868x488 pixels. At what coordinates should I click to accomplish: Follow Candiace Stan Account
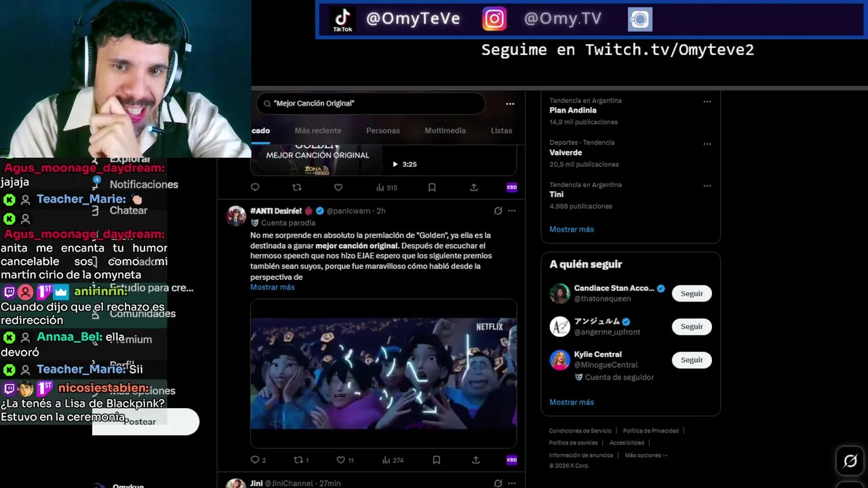[692, 293]
